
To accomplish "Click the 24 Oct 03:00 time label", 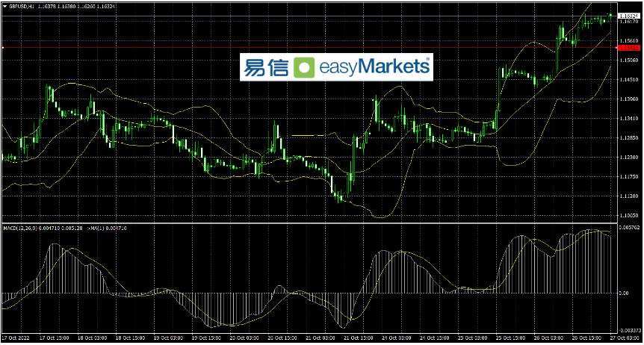I will [397, 338].
